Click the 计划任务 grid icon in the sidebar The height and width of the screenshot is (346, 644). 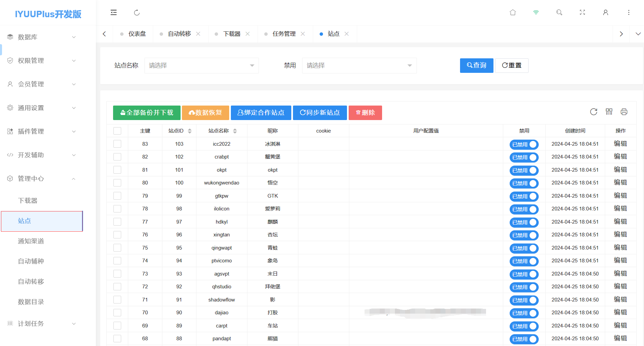pos(10,323)
